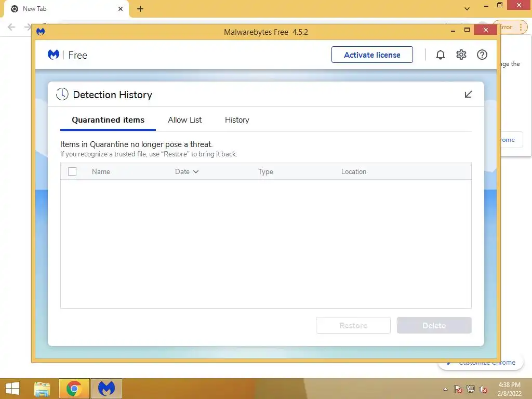This screenshot has height=399, width=532.
Task: Switch to Quarantined items tab
Action: [x=108, y=120]
